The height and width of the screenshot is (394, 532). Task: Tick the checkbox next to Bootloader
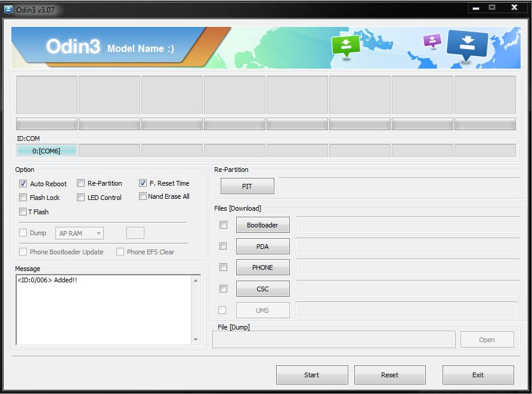223,225
